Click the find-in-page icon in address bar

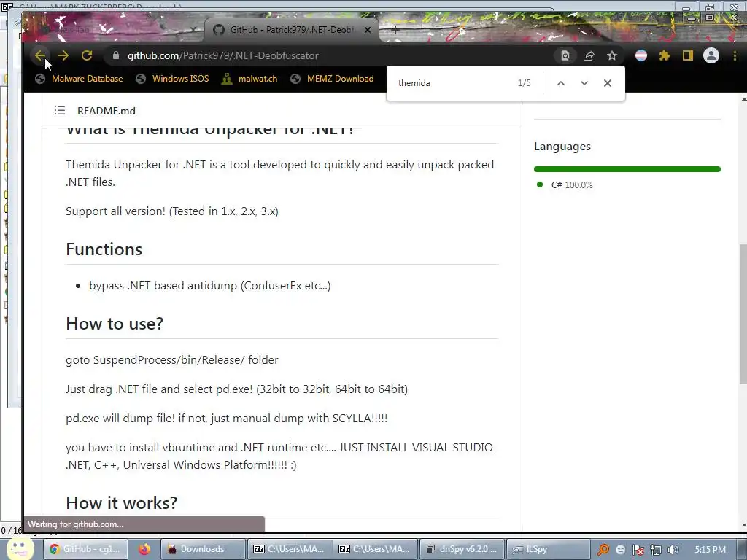(565, 55)
